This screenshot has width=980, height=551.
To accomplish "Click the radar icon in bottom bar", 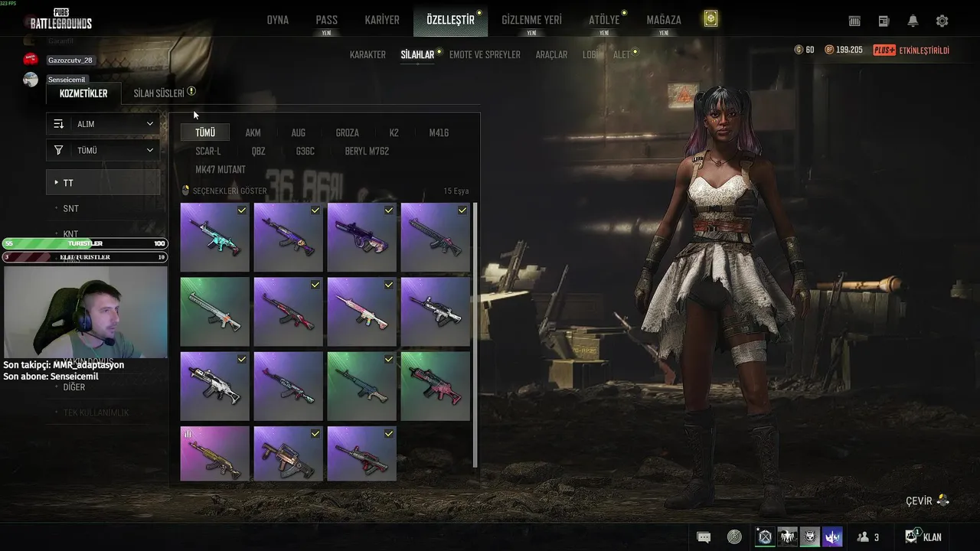I will pyautogui.click(x=734, y=537).
